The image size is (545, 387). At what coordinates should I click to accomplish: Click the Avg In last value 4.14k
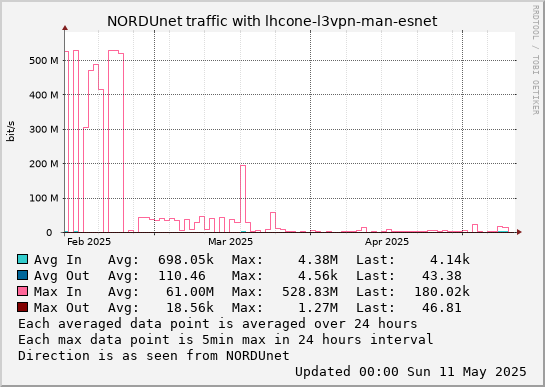click(450, 260)
